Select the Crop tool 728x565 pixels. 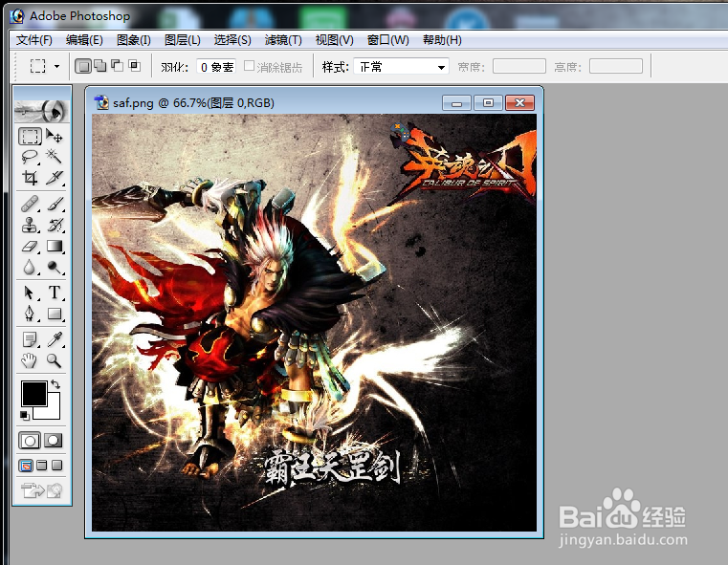tap(31, 178)
